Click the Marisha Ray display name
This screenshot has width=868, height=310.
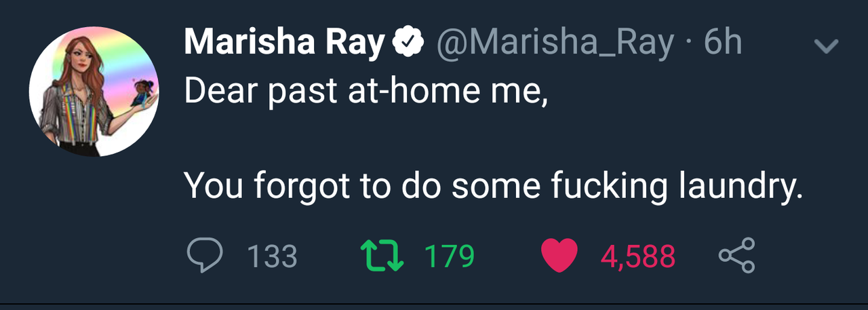pyautogui.click(x=283, y=44)
